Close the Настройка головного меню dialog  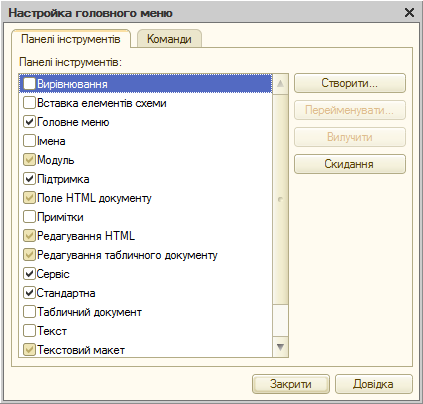(409, 13)
